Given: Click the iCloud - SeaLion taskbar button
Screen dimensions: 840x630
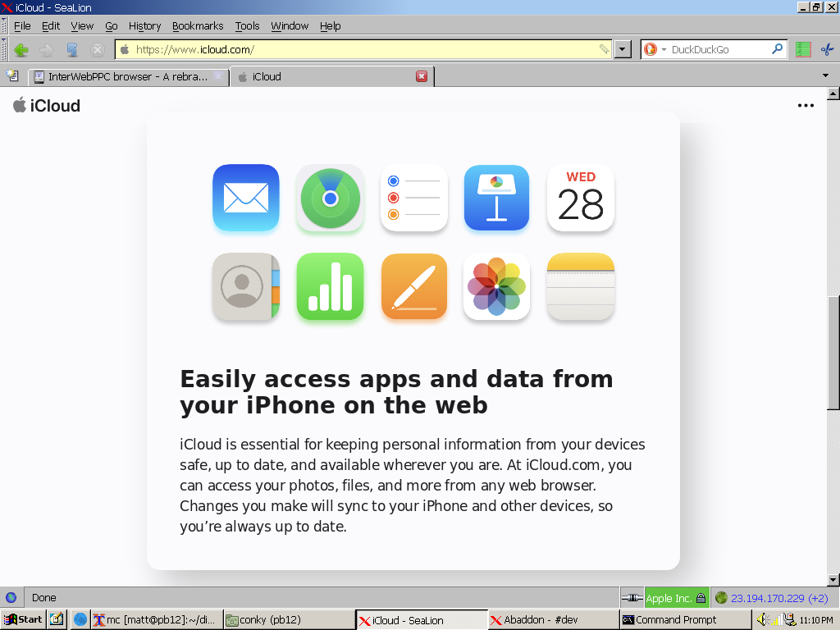Looking at the screenshot, I should pos(422,620).
